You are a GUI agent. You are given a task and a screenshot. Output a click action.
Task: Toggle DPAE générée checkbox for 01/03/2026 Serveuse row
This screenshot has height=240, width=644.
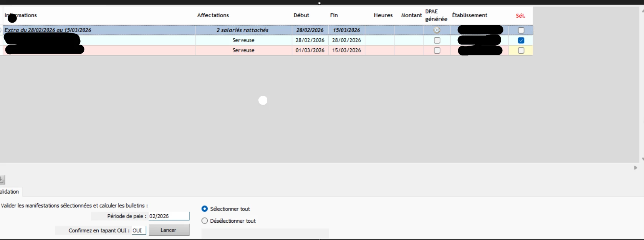pos(437,50)
